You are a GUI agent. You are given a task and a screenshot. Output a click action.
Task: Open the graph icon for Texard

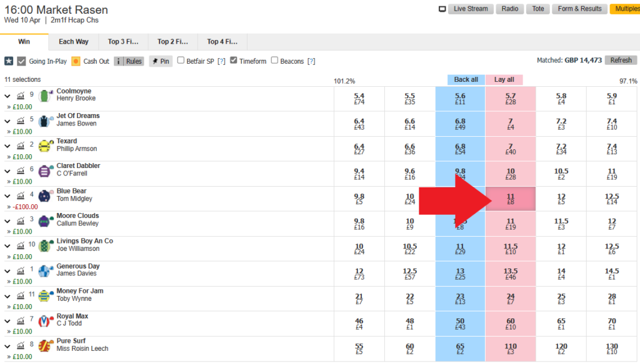21,145
